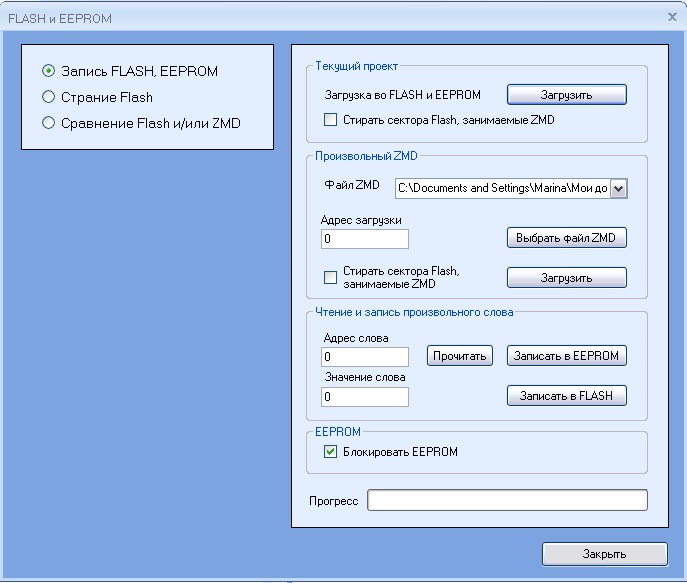
Task: Expand the Файл ZMD dropdown arrow
Action: pyautogui.click(x=618, y=188)
